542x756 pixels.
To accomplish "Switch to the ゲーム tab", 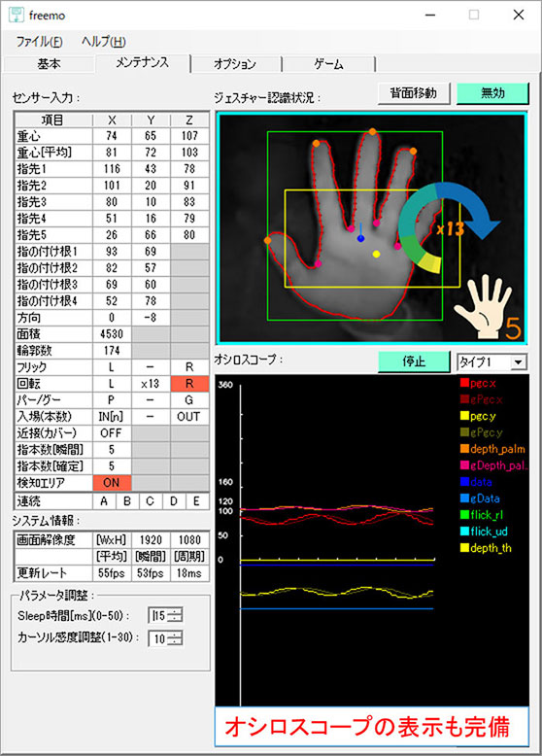I will click(x=328, y=63).
